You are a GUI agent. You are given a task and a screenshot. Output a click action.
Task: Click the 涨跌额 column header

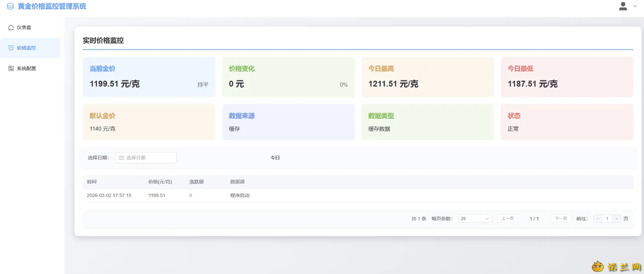(197, 182)
